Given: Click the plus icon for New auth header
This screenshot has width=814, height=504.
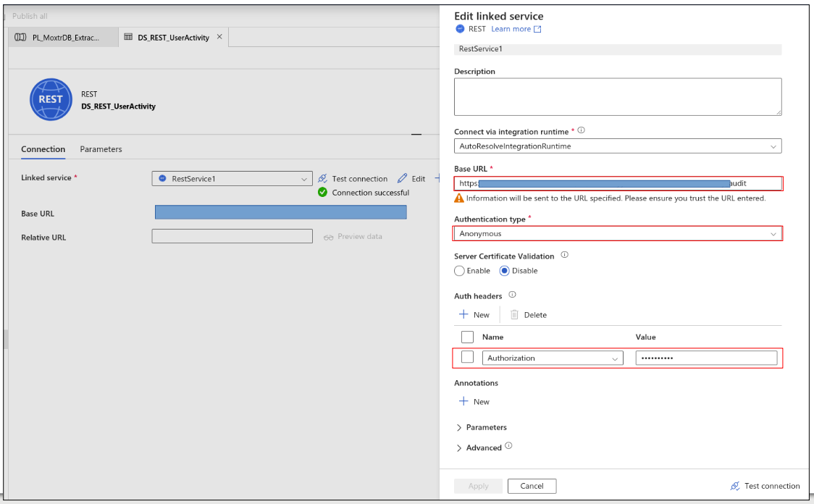Looking at the screenshot, I should coord(463,314).
